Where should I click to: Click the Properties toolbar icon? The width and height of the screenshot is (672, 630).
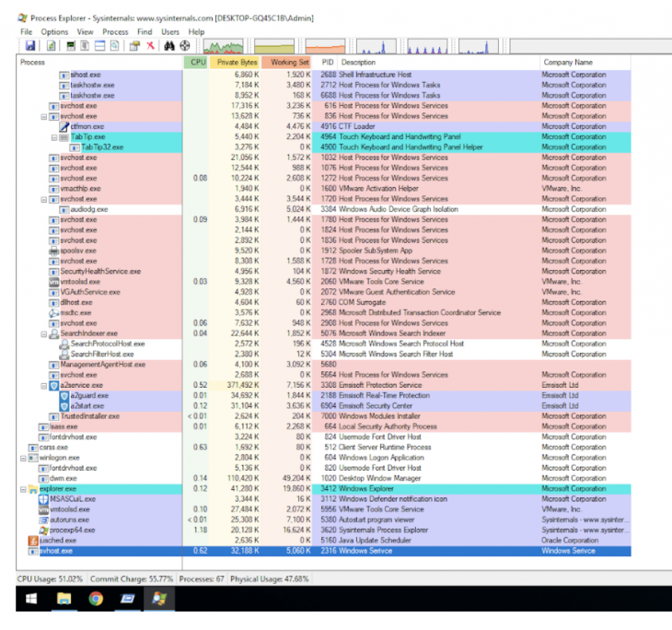(134, 45)
